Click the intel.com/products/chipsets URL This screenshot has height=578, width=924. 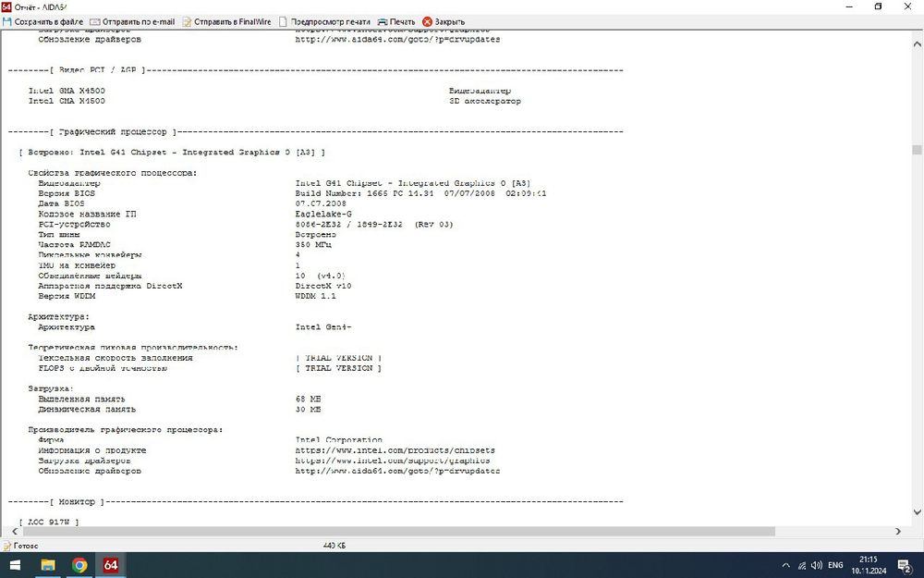tap(395, 450)
